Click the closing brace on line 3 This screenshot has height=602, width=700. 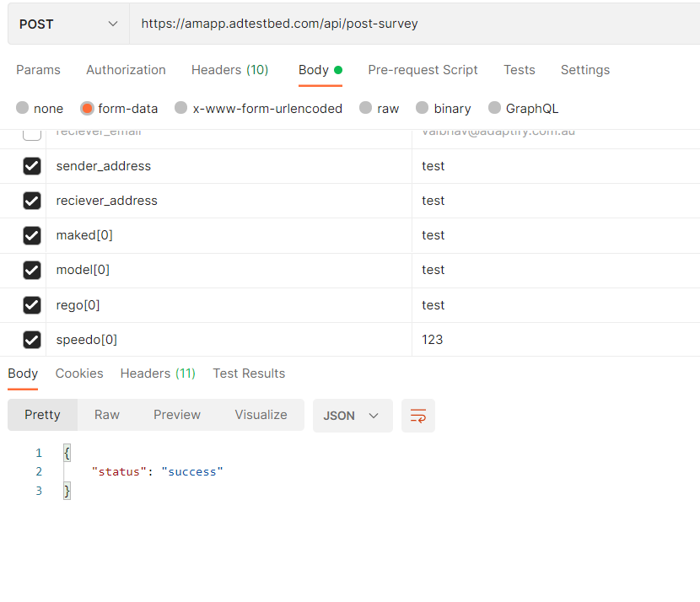(67, 492)
